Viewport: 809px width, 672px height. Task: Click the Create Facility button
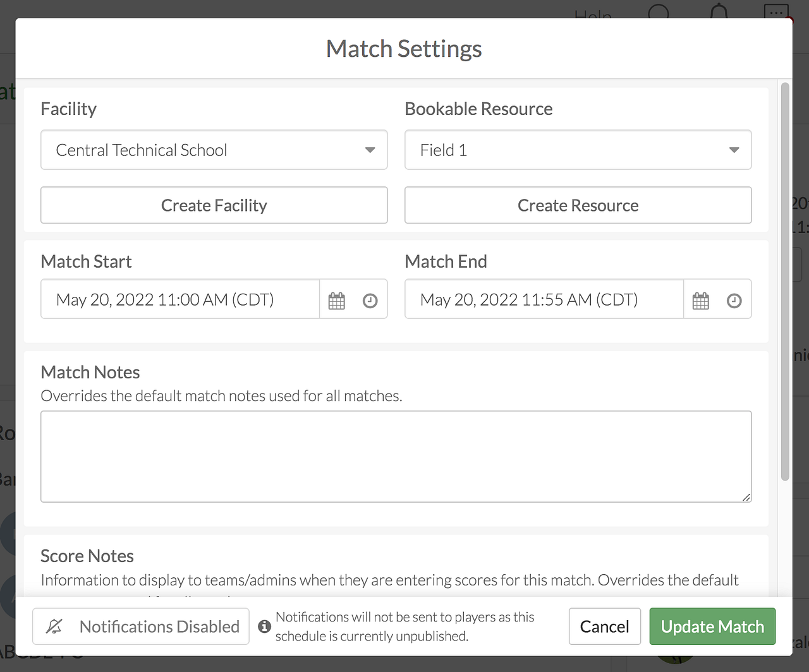(x=214, y=205)
